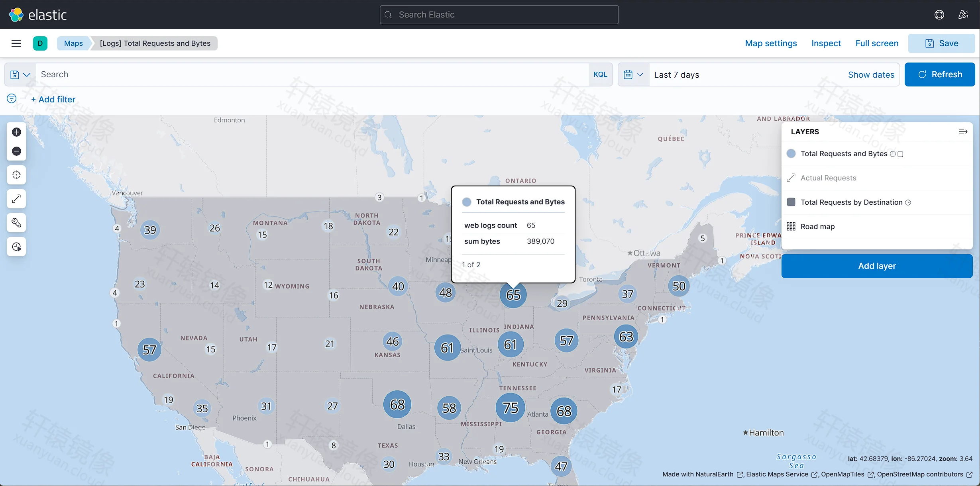Switch query language via KQL button
Image resolution: width=980 pixels, height=486 pixels.
click(600, 74)
